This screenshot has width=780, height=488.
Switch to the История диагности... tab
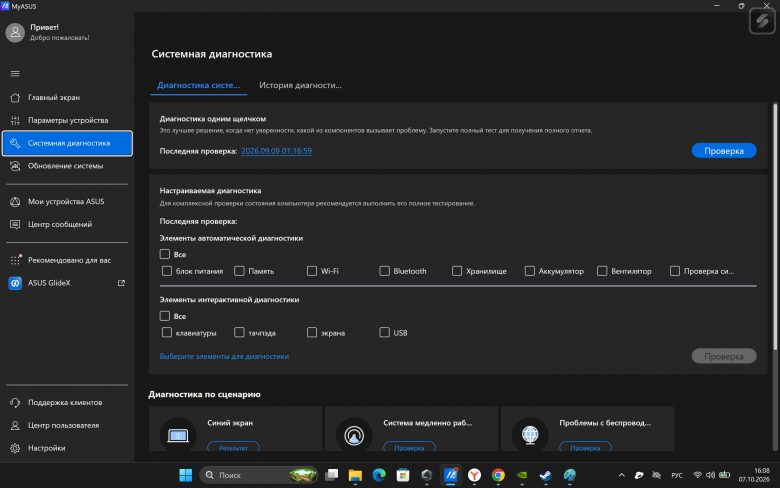coord(300,85)
